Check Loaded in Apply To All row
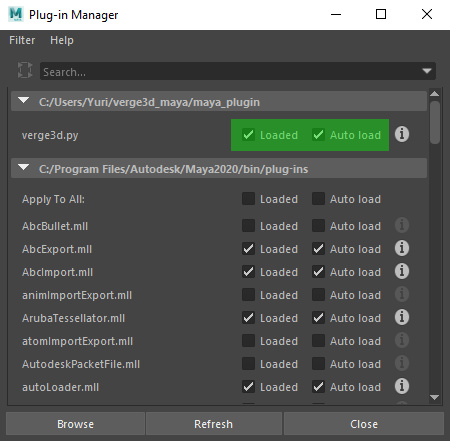The image size is (450, 441). 248,199
